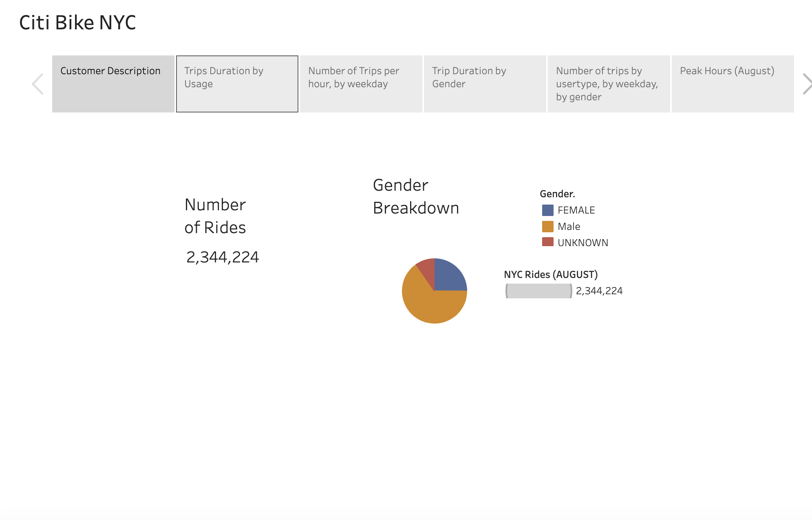Open the Gender legend header
This screenshot has height=520, width=812.
pyautogui.click(x=557, y=194)
